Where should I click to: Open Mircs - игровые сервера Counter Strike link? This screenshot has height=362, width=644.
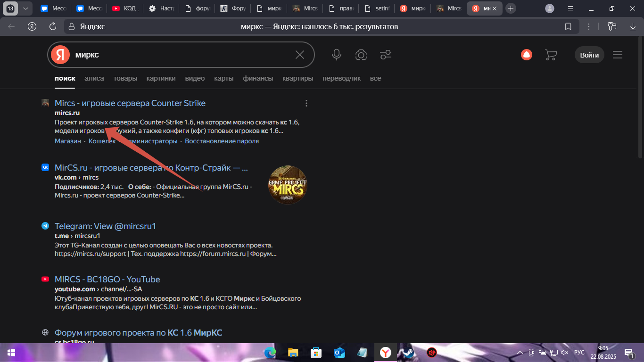point(130,103)
